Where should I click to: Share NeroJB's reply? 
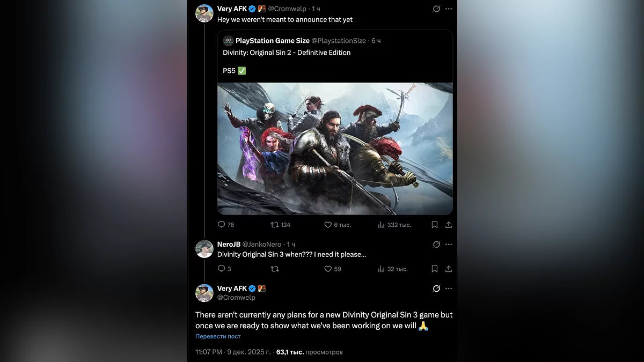[449, 269]
